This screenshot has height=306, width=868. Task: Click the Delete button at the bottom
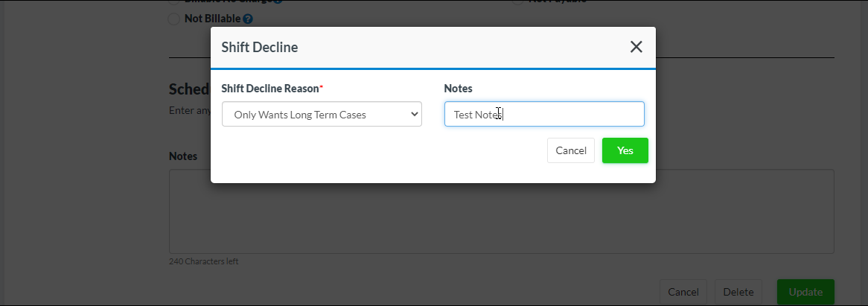point(738,292)
